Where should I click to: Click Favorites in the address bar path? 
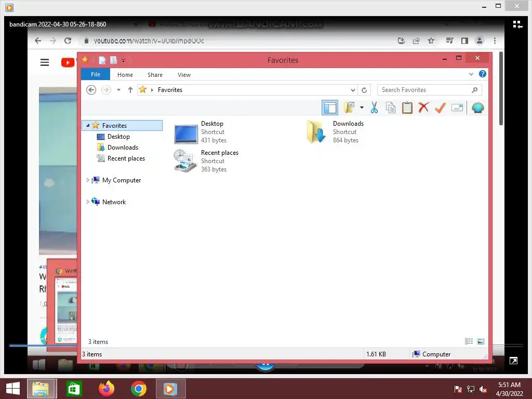pyautogui.click(x=170, y=90)
